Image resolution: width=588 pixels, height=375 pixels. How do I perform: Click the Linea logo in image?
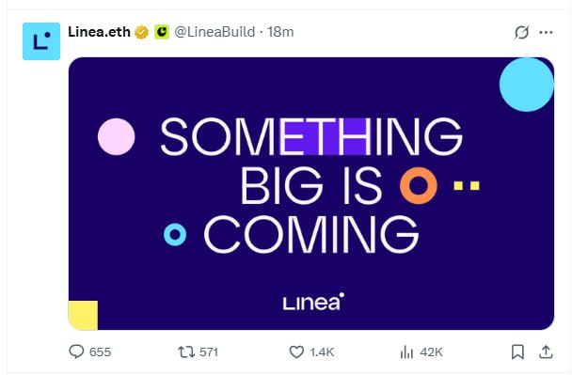coord(313,302)
